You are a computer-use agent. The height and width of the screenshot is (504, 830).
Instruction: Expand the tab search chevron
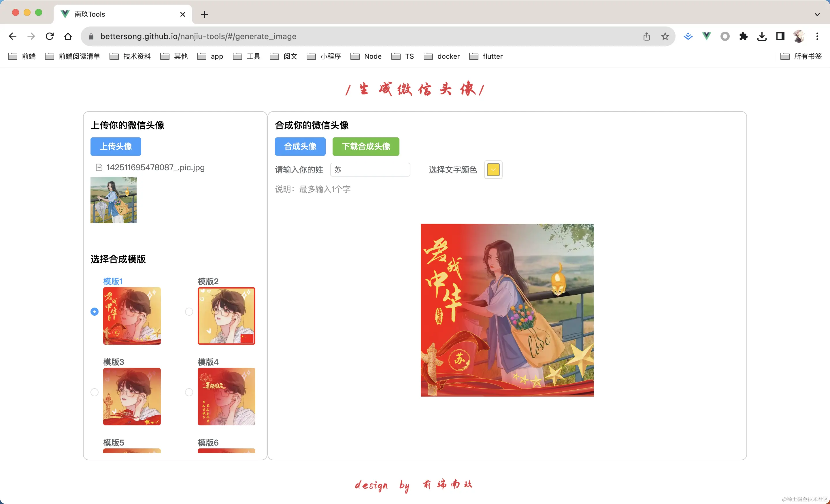817,14
